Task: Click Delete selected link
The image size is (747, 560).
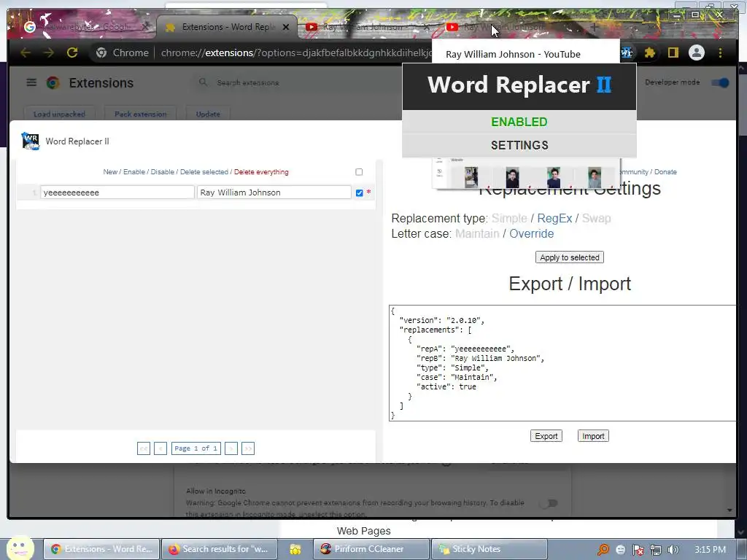Action: [x=204, y=172]
